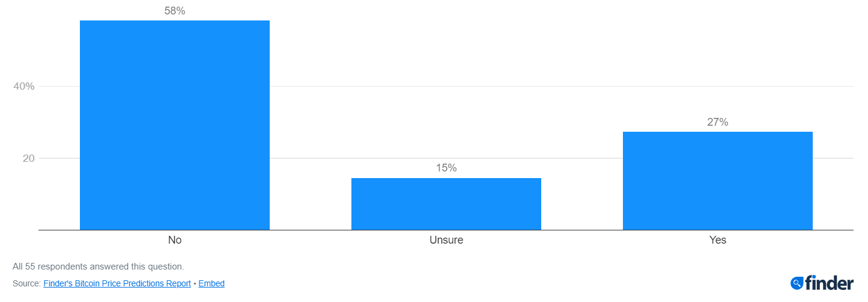The height and width of the screenshot is (302, 868).
Task: Click the 27% value label
Action: (718, 122)
